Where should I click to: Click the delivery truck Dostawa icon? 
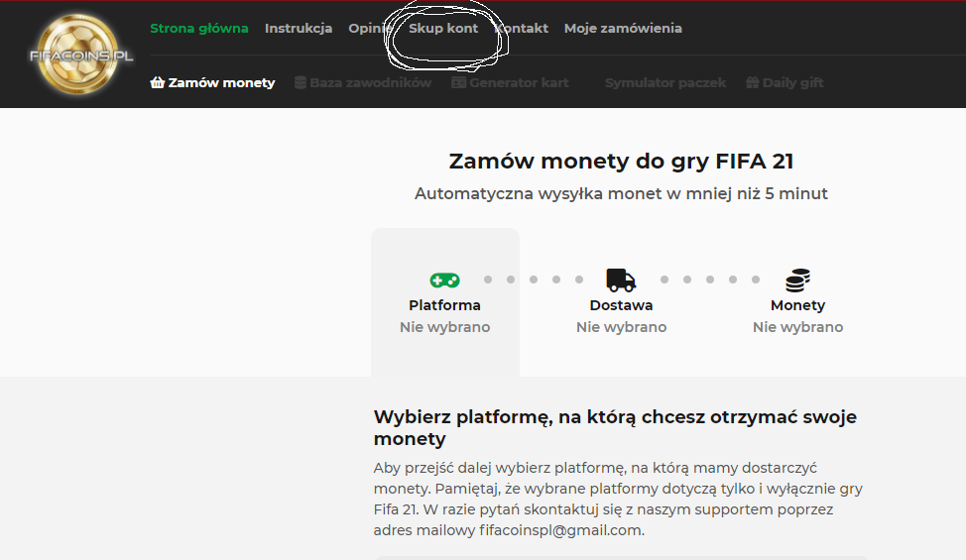click(621, 280)
